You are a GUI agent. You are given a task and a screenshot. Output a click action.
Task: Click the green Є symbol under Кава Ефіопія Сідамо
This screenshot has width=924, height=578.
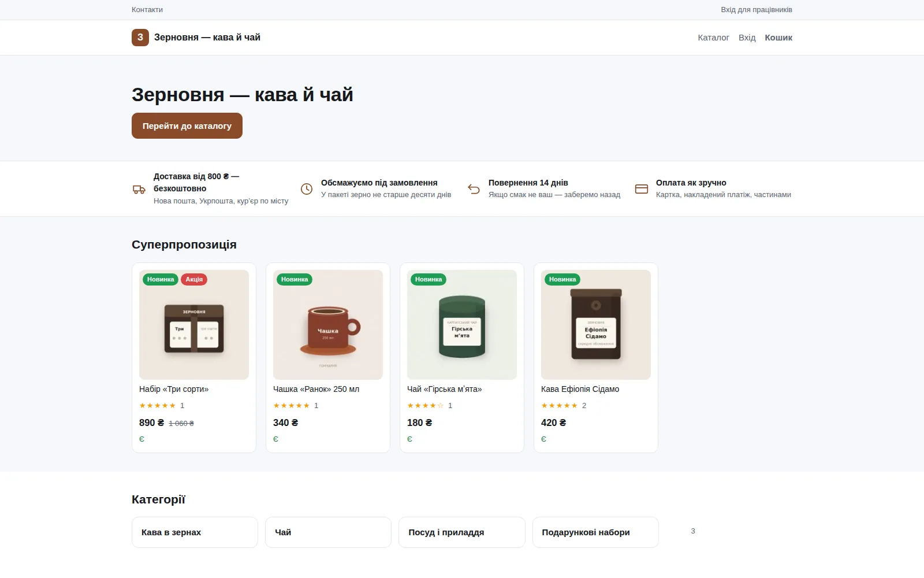[x=543, y=439]
